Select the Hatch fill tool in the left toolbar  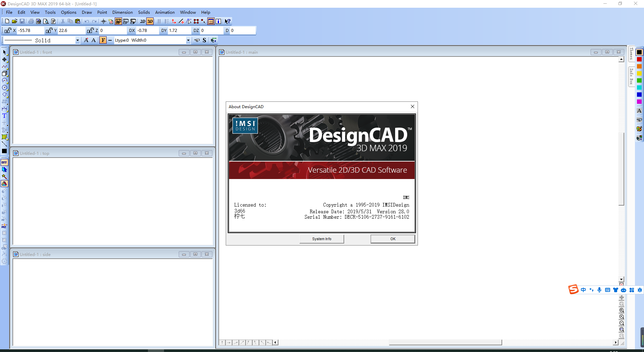[4, 137]
